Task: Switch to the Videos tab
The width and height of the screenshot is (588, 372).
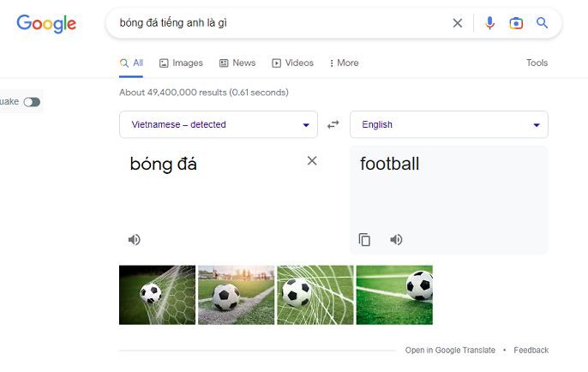Action: [292, 63]
